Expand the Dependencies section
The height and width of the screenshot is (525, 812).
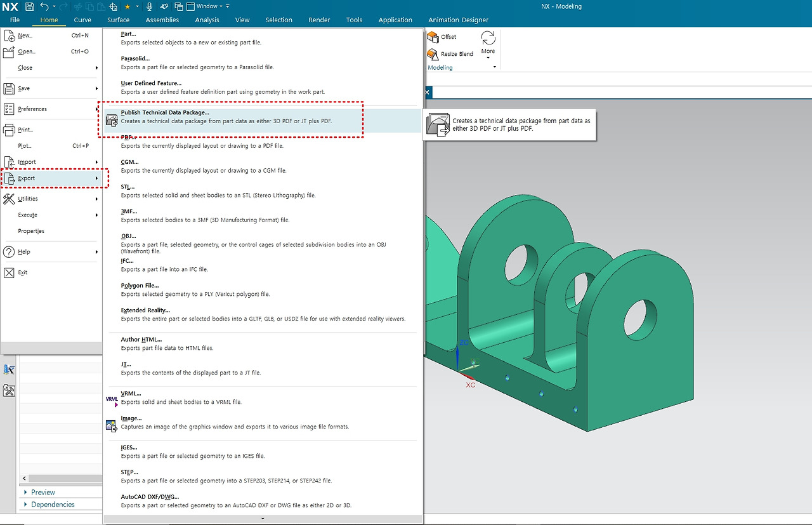pyautogui.click(x=52, y=504)
